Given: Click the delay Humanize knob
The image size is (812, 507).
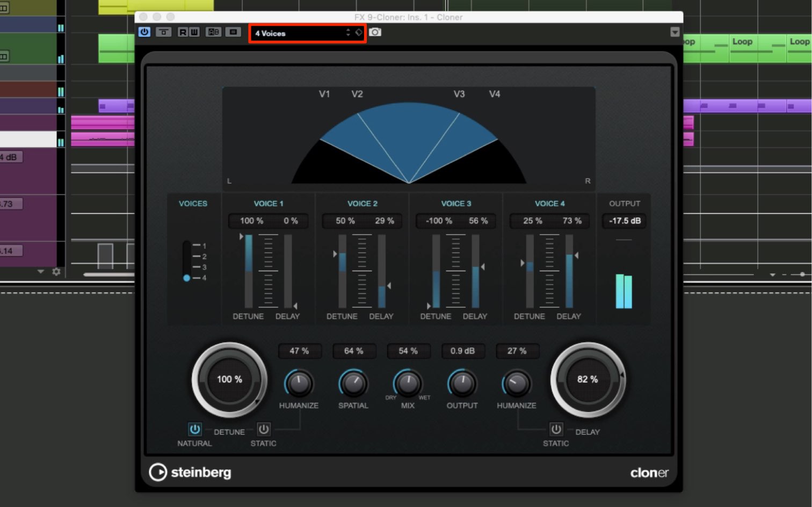Looking at the screenshot, I should point(517,383).
